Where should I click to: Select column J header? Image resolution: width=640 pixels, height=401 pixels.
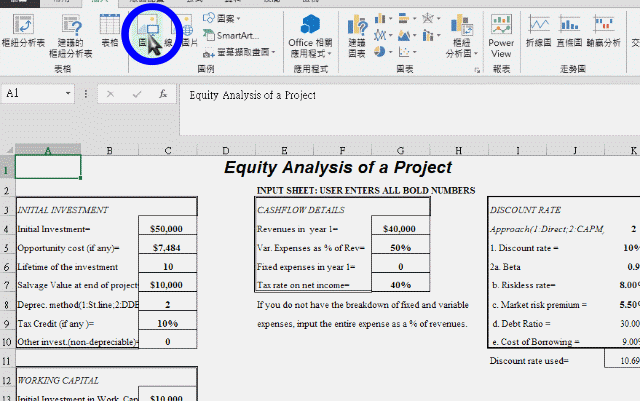pos(575,150)
